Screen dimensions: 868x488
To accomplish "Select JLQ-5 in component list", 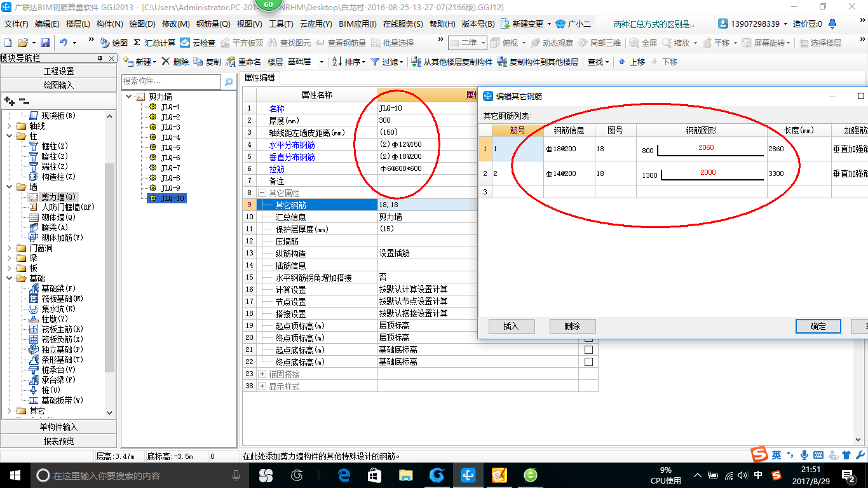I will [170, 147].
